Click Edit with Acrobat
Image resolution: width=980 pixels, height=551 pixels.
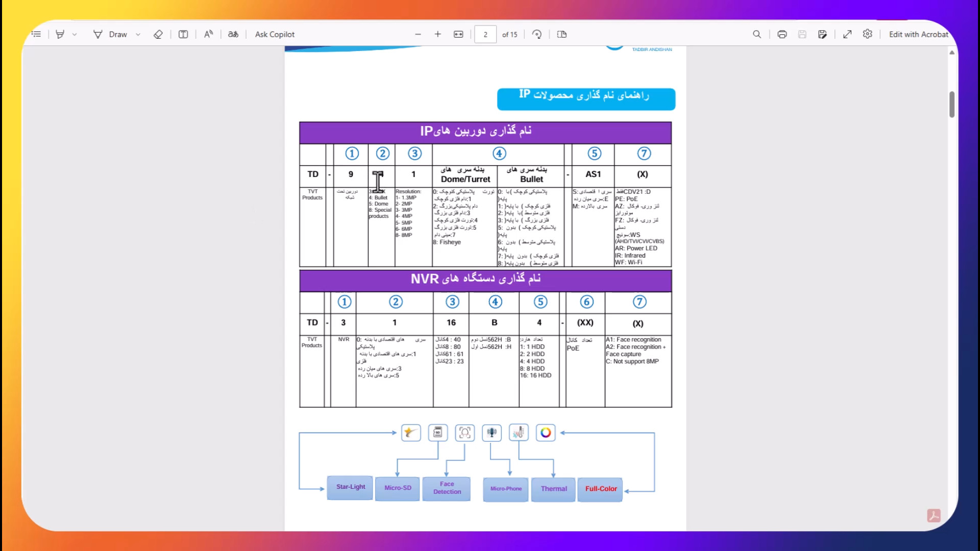[x=918, y=34]
